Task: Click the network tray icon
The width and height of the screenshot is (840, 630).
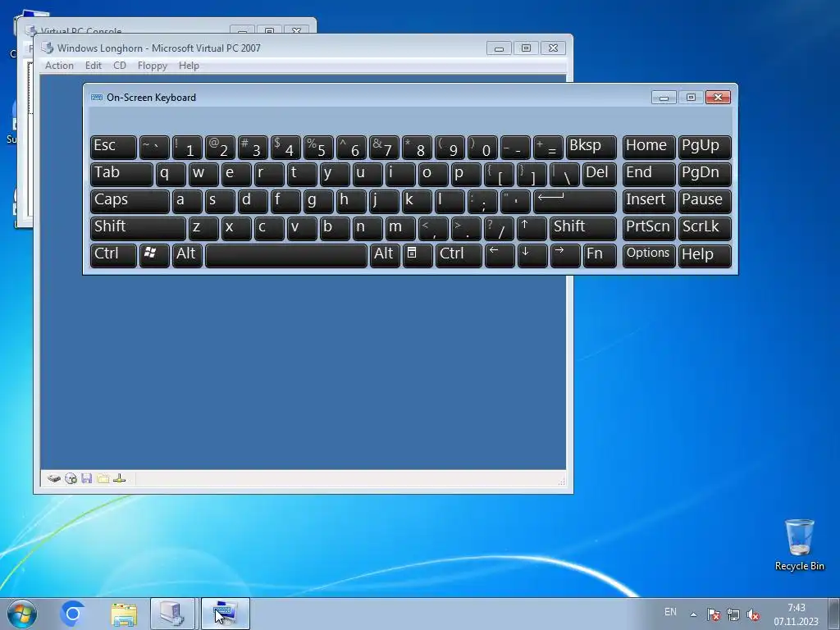Action: 733,614
